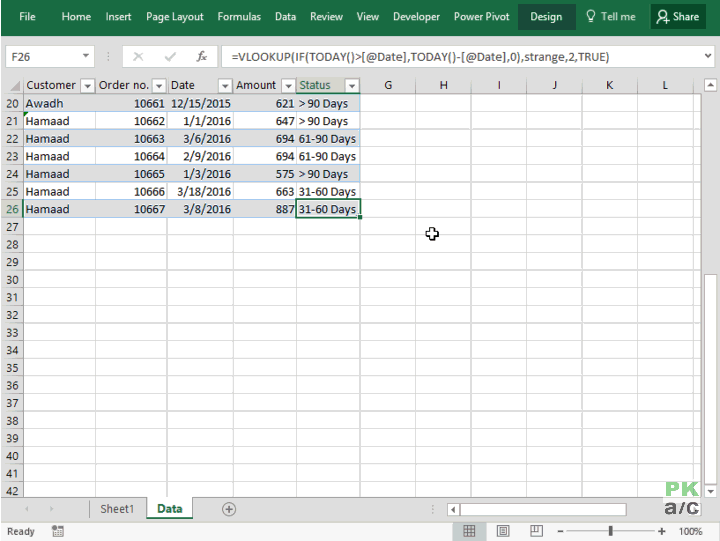
Task: Click the zoom in plus button
Action: [x=661, y=531]
